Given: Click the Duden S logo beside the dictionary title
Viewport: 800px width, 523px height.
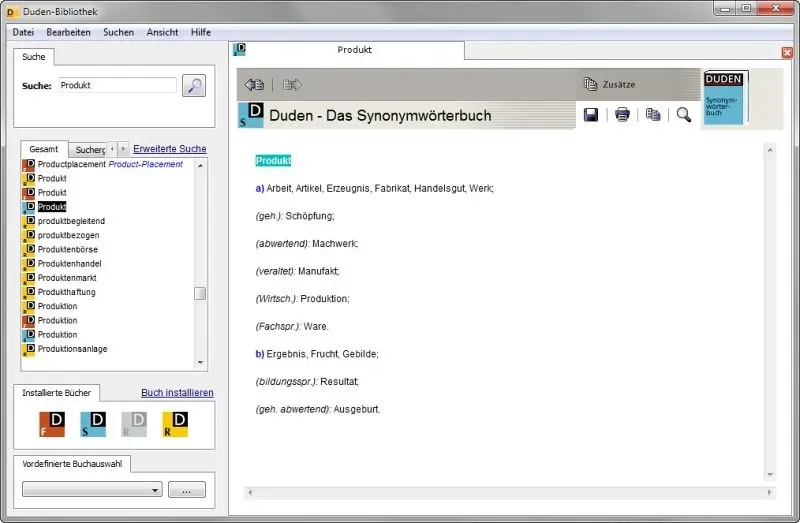Looking at the screenshot, I should [251, 115].
